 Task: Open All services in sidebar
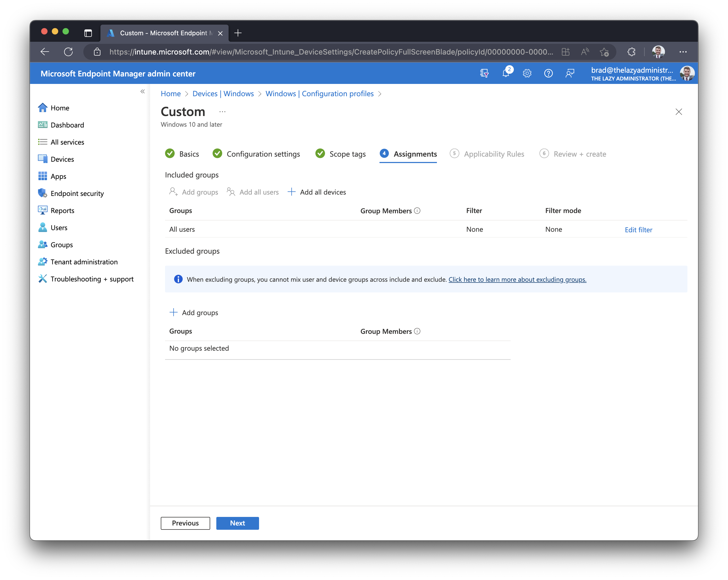point(61,142)
